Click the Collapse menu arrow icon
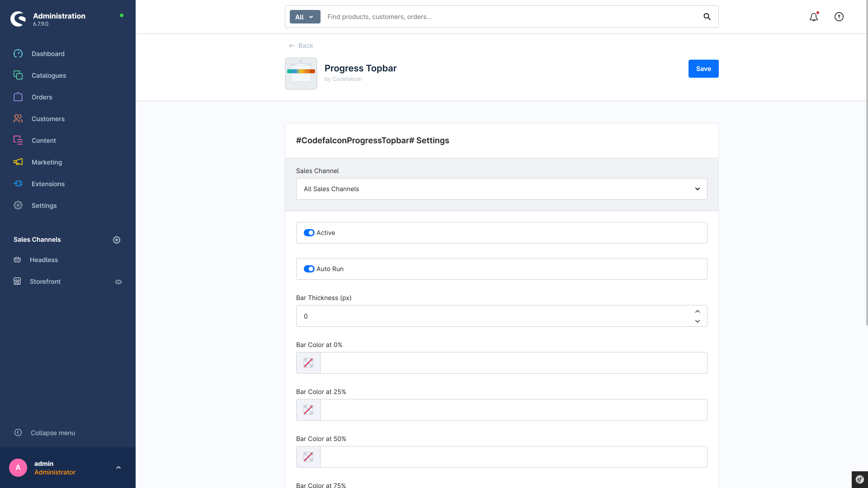Viewport: 868px width, 488px height. pyautogui.click(x=18, y=432)
